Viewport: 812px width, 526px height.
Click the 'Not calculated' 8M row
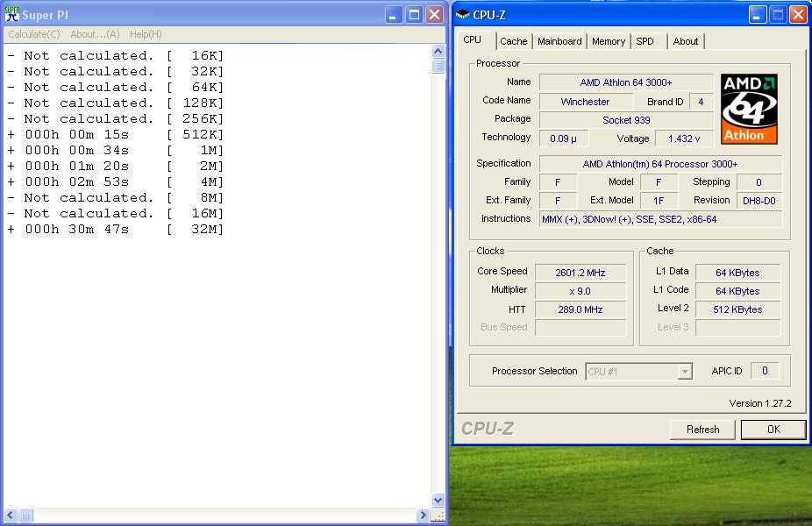click(x=116, y=198)
